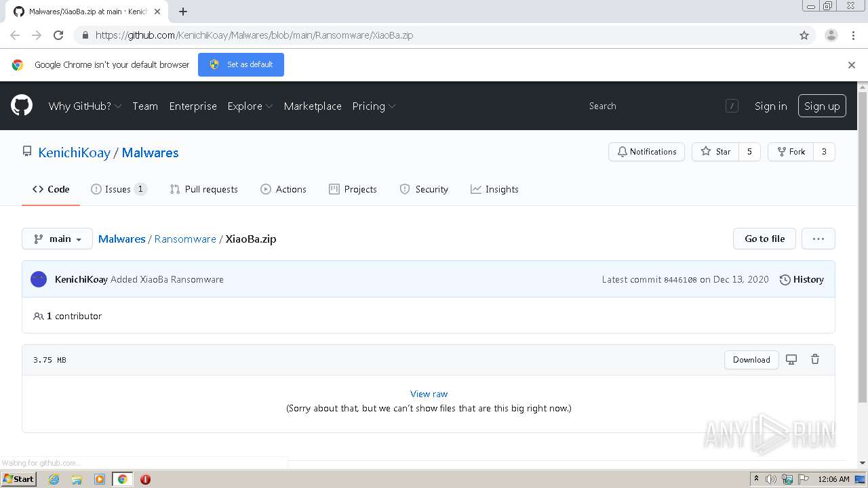868x488 pixels.
Task: Open the Chrome three-dot menu
Action: coord(853,35)
